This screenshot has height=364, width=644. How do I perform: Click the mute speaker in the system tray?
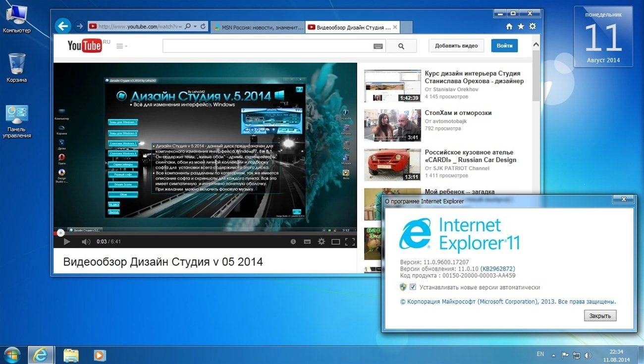589,354
